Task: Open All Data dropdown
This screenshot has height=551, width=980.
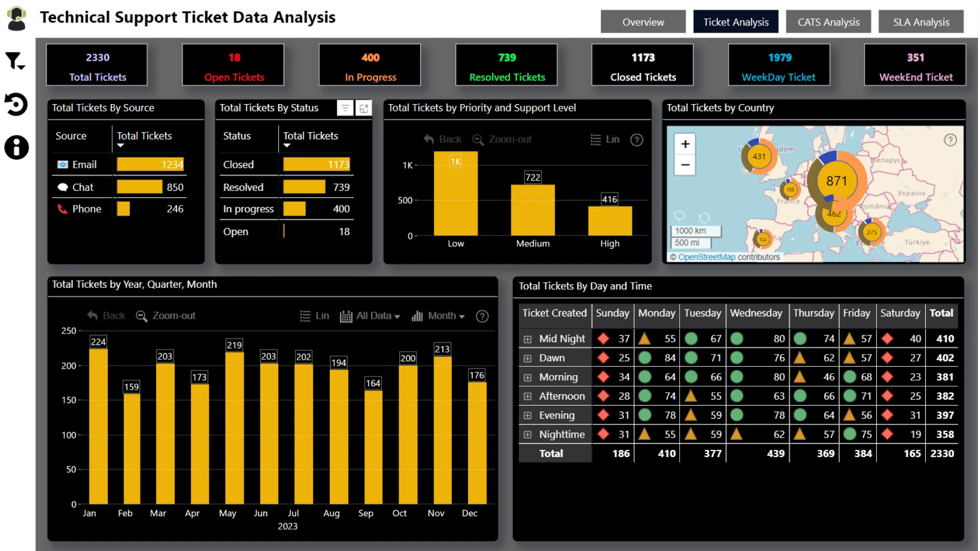Action: point(370,316)
